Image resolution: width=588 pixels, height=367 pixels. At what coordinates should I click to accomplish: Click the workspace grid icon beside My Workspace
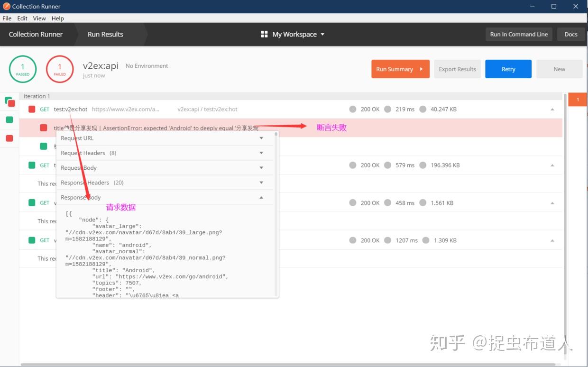[x=264, y=34]
